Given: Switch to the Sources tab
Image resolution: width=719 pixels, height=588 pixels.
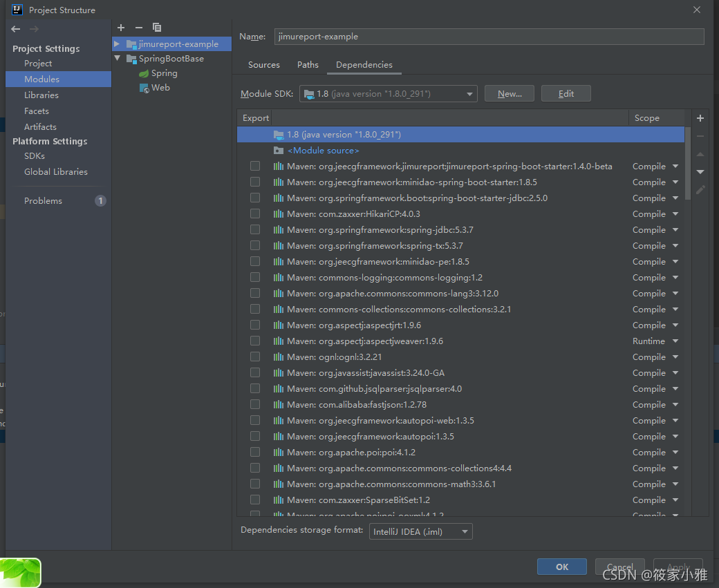Looking at the screenshot, I should [x=263, y=65].
